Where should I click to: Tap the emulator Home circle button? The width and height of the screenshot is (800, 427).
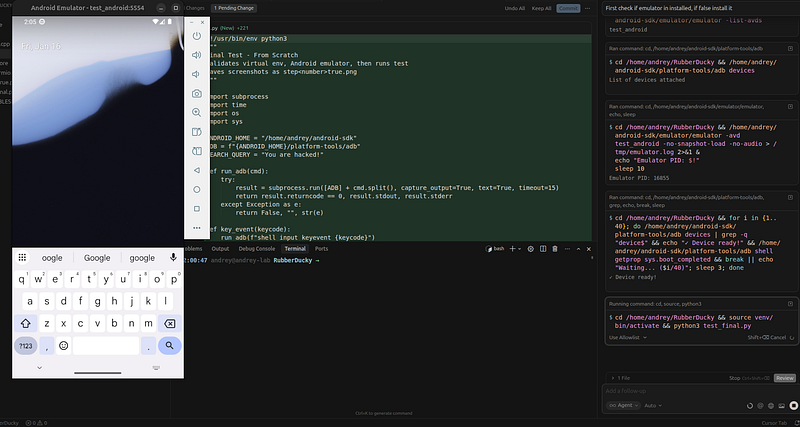pyautogui.click(x=196, y=189)
